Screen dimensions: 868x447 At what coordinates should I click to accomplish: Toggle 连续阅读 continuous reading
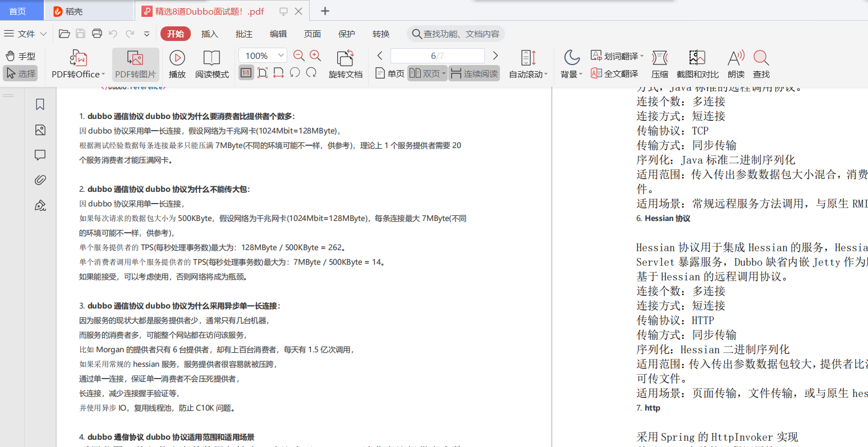475,73
